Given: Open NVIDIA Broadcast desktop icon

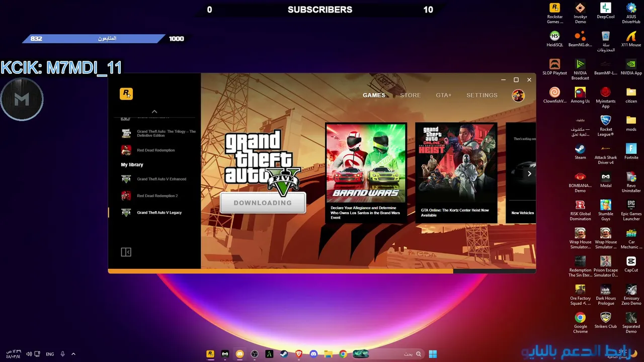Looking at the screenshot, I should (580, 69).
